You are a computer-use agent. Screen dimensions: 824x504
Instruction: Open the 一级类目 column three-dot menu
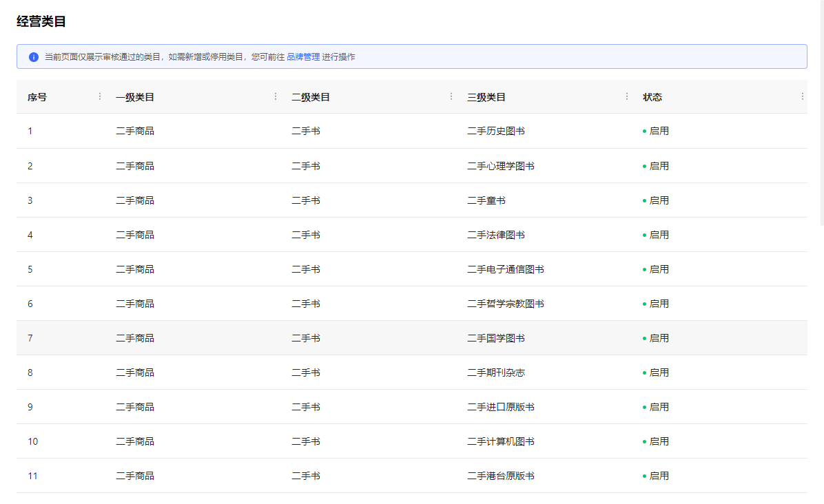click(276, 97)
